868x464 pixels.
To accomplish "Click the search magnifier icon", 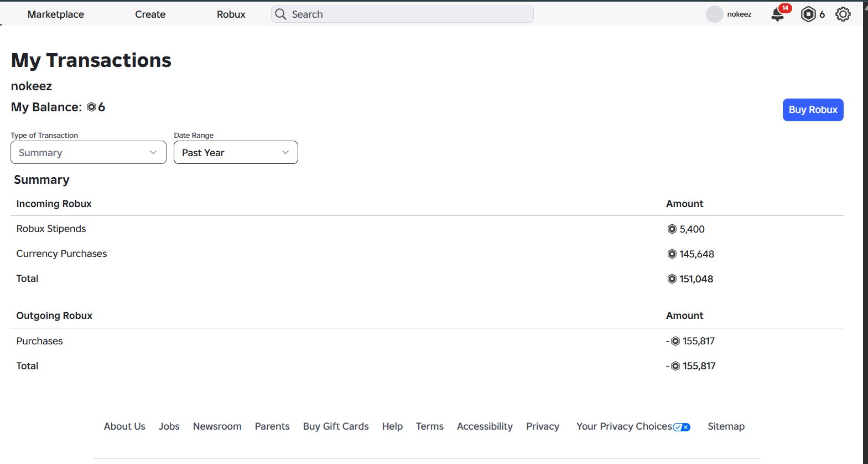I will click(x=281, y=14).
